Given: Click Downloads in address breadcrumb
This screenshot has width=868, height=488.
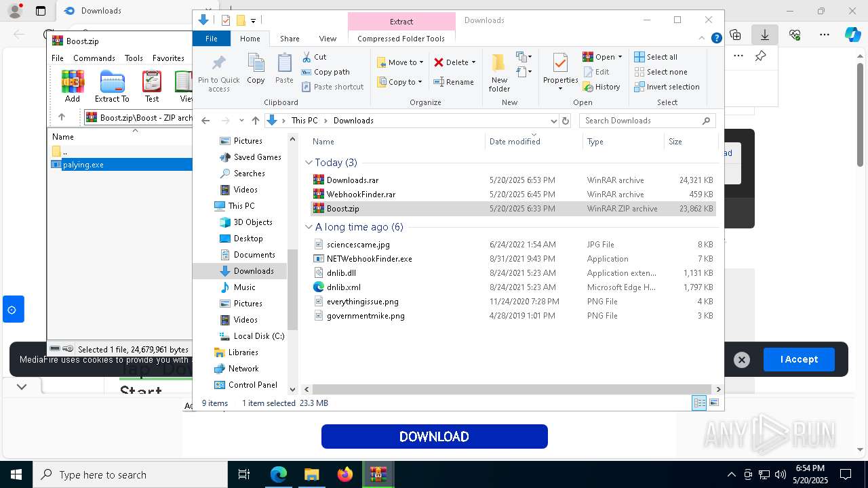Looking at the screenshot, I should click(353, 121).
